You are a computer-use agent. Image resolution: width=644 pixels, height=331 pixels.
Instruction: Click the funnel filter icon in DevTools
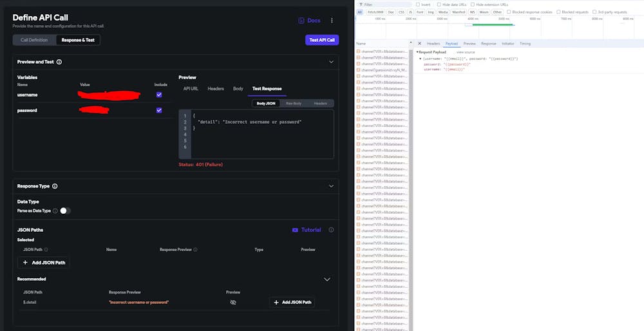point(361,5)
